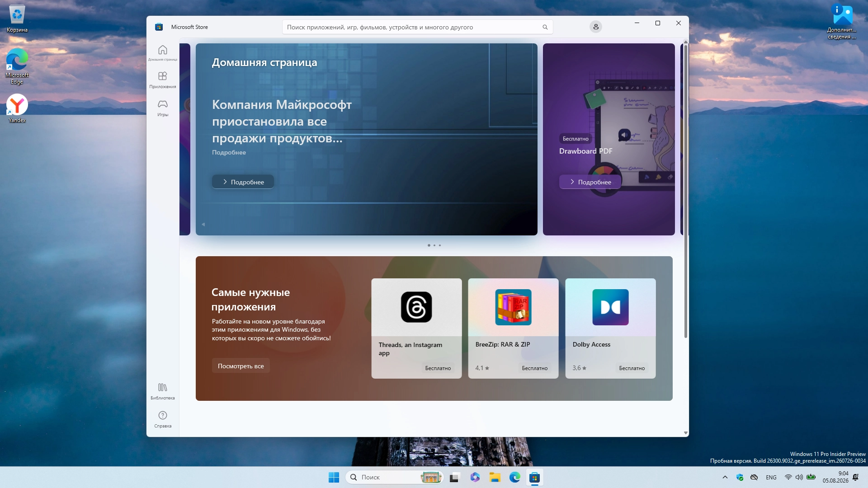The height and width of the screenshot is (488, 868).
Task: Open File Explorer from the taskbar
Action: [x=495, y=477]
